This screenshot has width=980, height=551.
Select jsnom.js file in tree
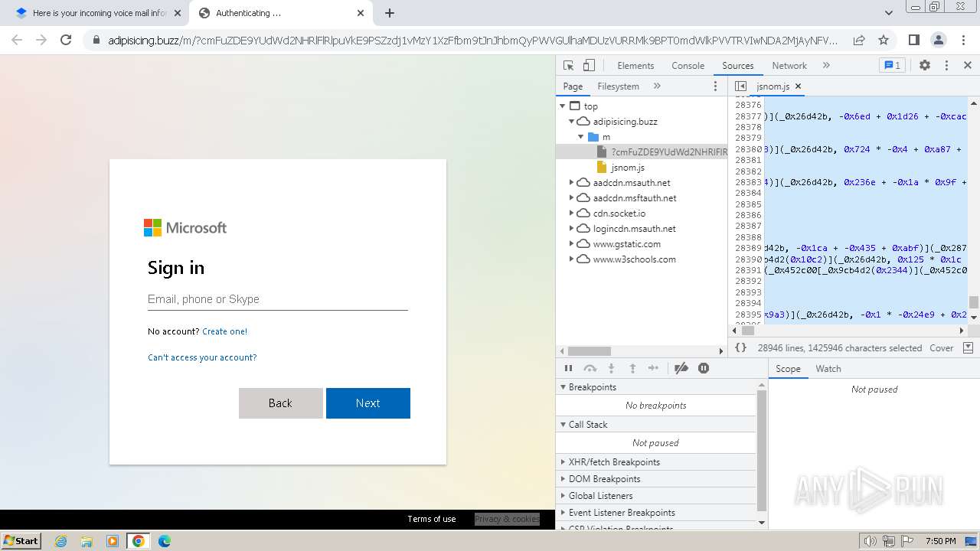(x=628, y=168)
